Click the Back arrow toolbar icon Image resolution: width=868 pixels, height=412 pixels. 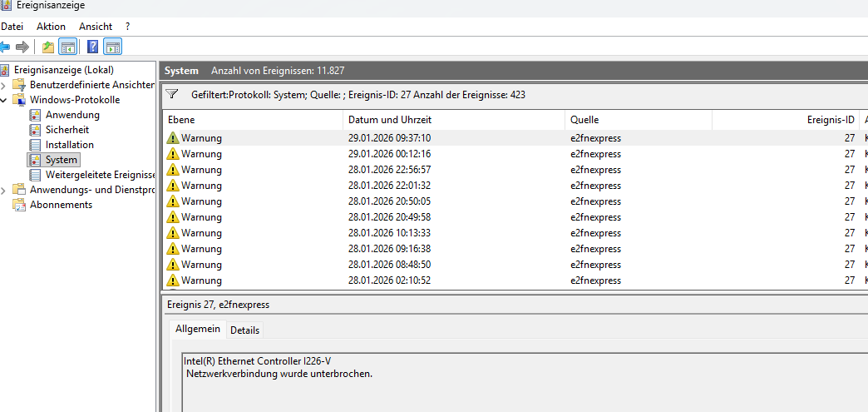[6, 47]
